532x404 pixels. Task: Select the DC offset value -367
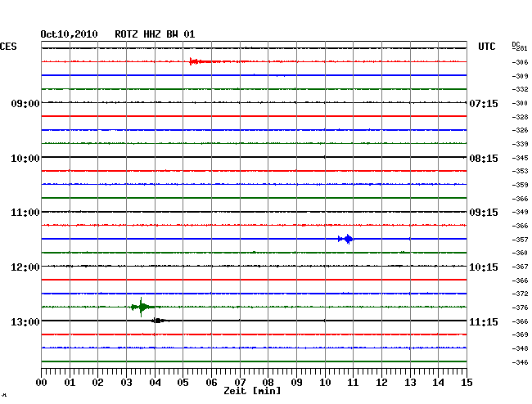[520, 267]
